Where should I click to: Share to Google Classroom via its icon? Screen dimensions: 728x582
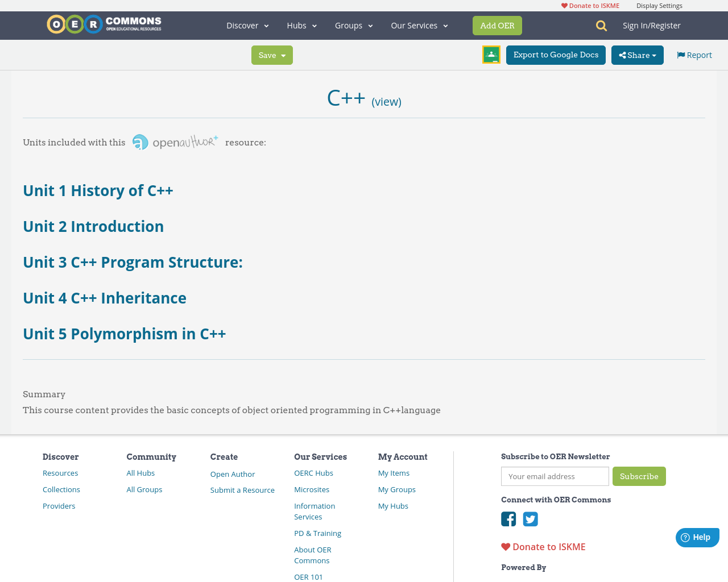click(x=490, y=54)
